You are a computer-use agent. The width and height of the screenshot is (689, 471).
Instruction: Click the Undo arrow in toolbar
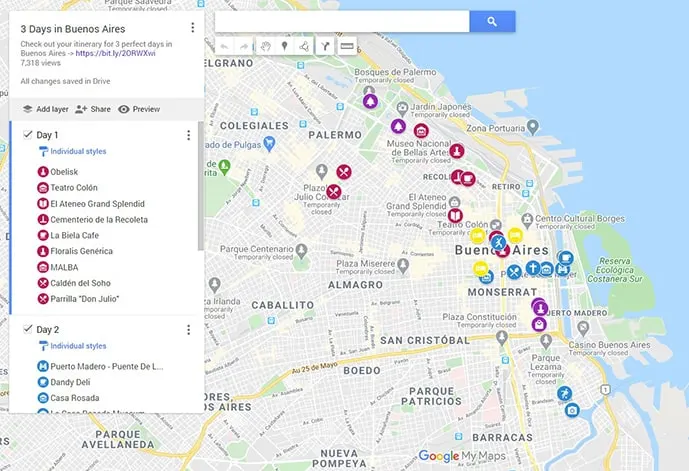pos(225,46)
